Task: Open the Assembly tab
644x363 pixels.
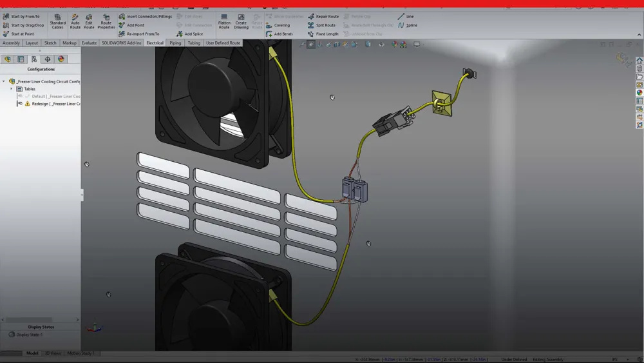Action: coord(11,43)
